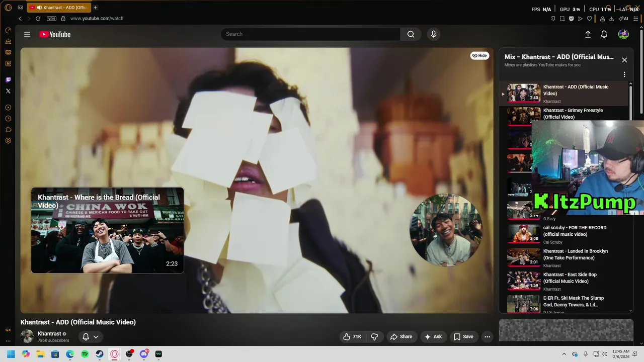Open Easy Setup sliders icon
Viewport: 644px width, 362px height.
pyautogui.click(x=636, y=19)
